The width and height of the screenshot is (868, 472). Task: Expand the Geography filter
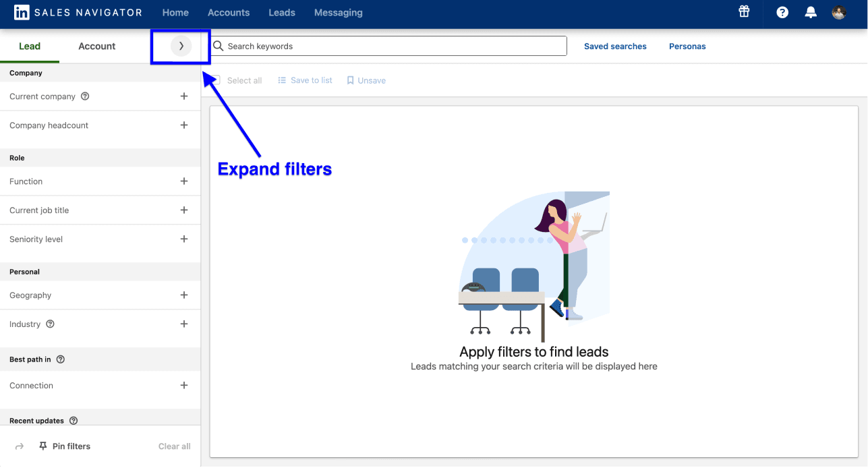(x=184, y=295)
